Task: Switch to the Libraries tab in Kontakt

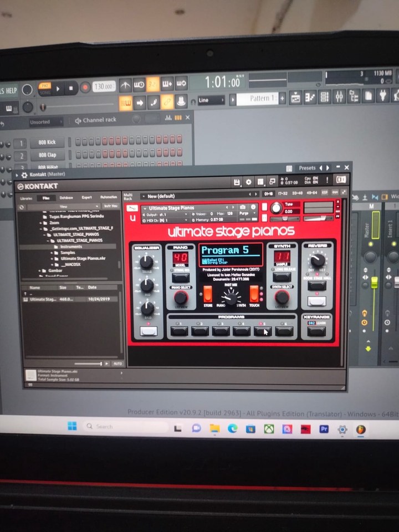Action: pyautogui.click(x=26, y=198)
